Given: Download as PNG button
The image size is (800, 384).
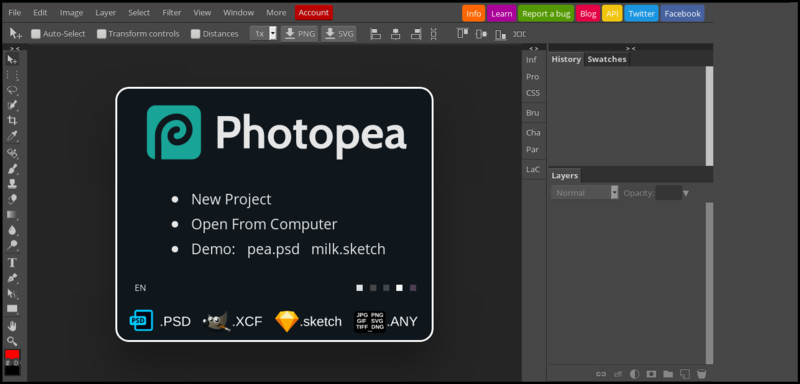Looking at the screenshot, I should point(299,34).
